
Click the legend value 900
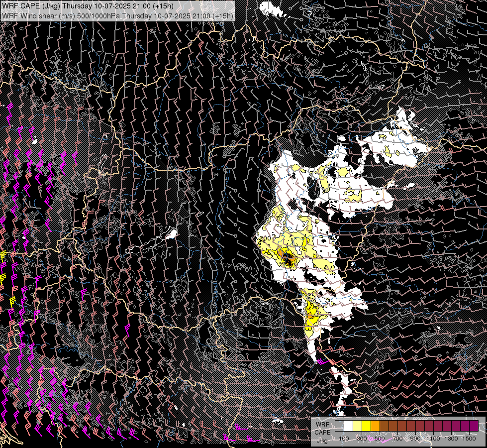click(415, 439)
